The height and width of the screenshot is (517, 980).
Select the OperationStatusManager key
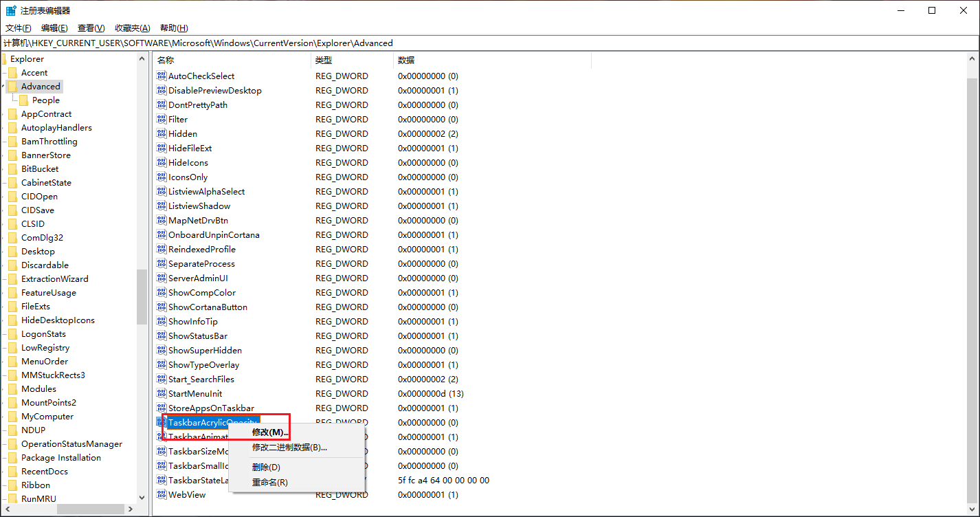click(71, 444)
